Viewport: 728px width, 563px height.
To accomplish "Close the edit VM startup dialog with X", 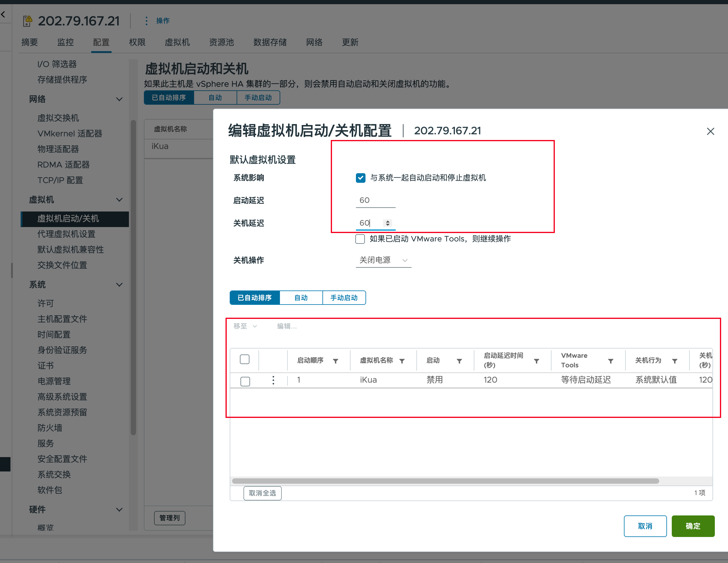I will (x=710, y=131).
